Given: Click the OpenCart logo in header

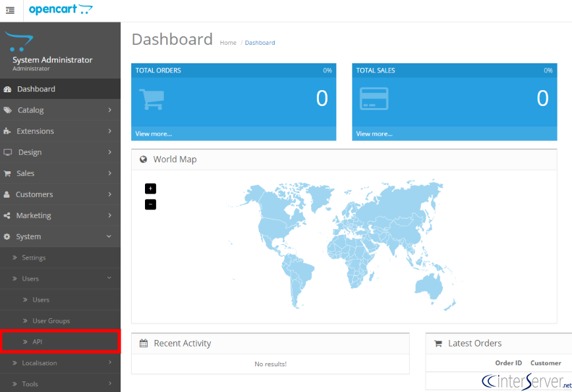Looking at the screenshot, I should point(61,9).
